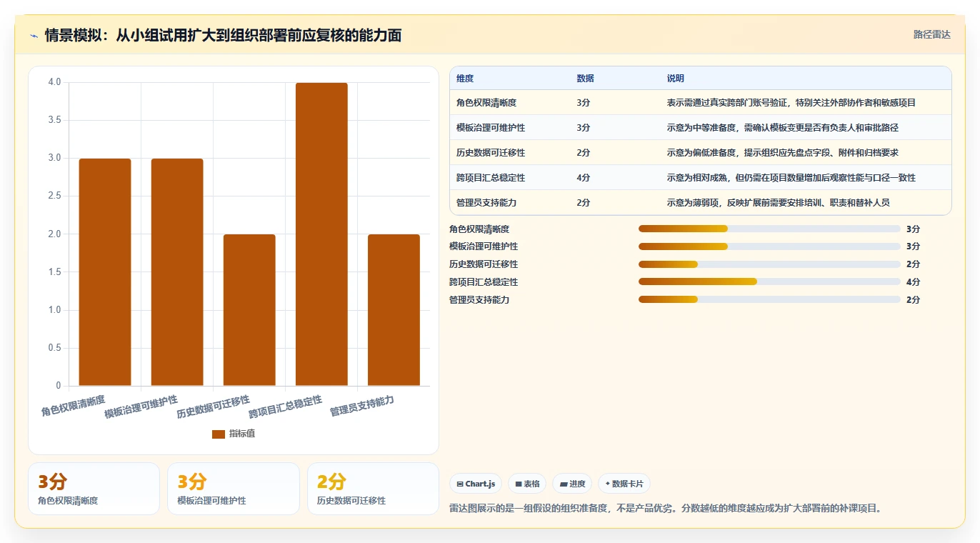Click the 2分 value in the table's 管理员支持能力 row

tap(584, 203)
